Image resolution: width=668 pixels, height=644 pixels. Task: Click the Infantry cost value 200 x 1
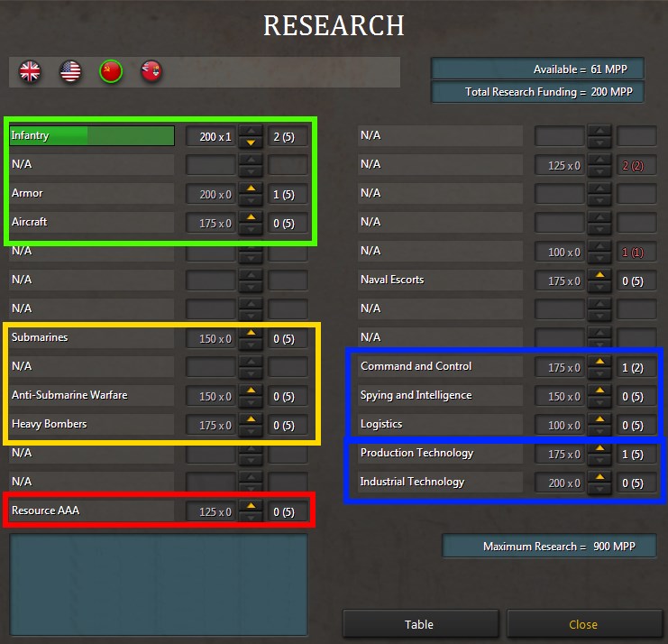click(211, 137)
